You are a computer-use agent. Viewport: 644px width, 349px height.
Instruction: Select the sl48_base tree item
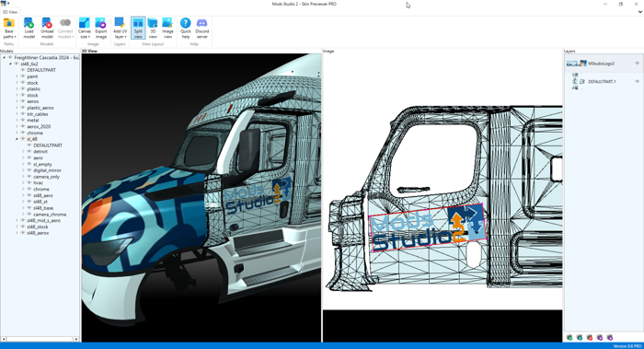point(43,208)
